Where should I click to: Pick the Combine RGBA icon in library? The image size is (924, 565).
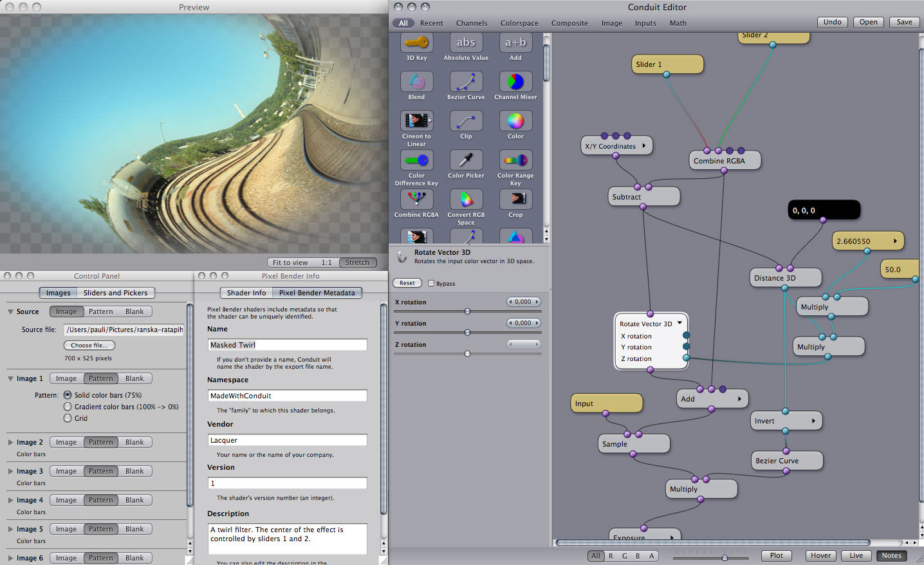416,199
